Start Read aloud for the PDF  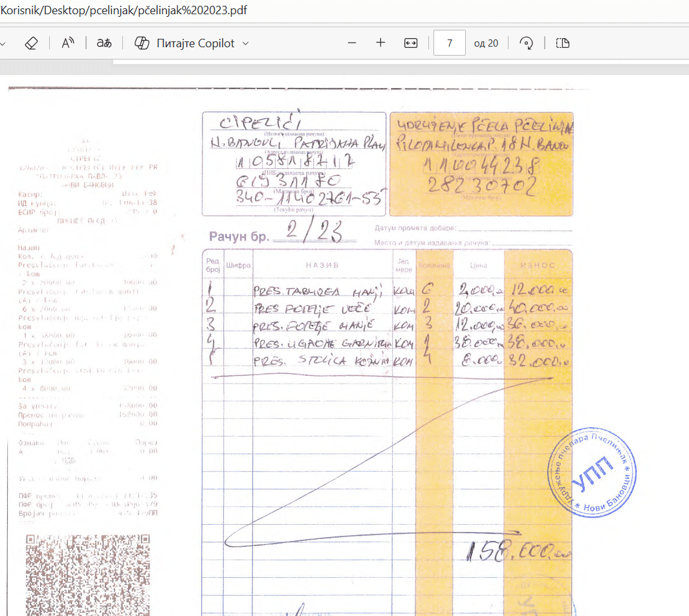(68, 43)
